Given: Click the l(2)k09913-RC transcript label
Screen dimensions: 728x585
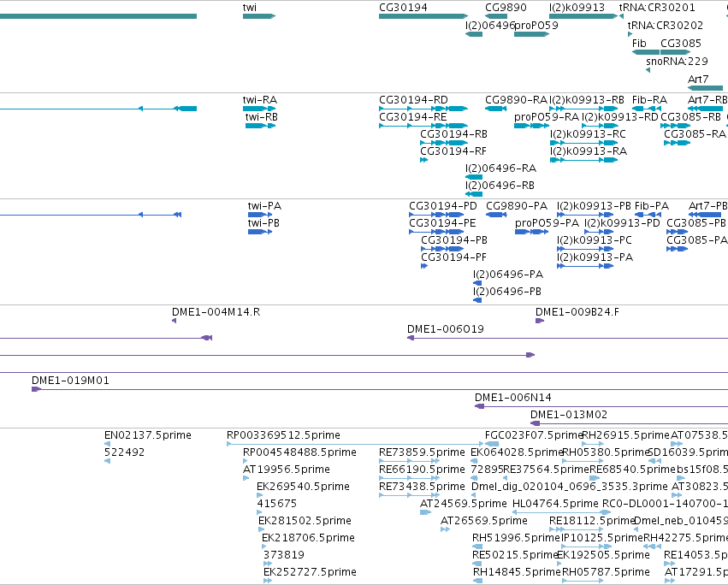Looking at the screenshot, I should pyautogui.click(x=588, y=134).
